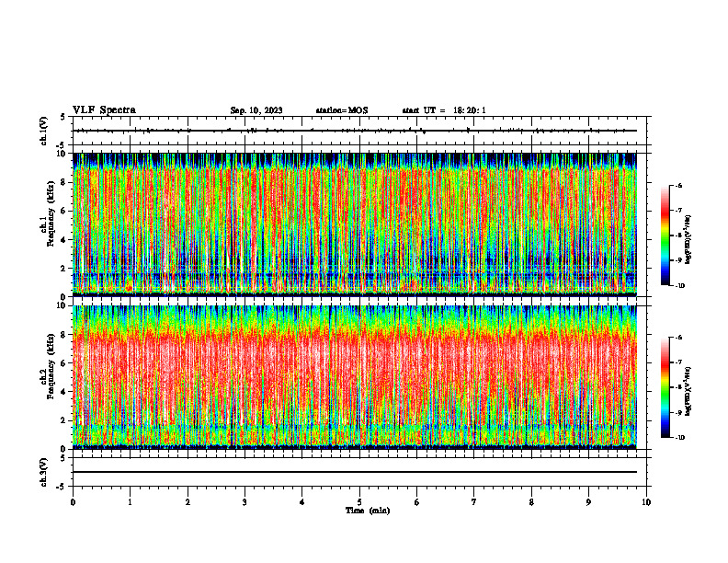728x563 pixels.
Task: Click the ch.1 spectrogram color bar
Action: coord(665,236)
